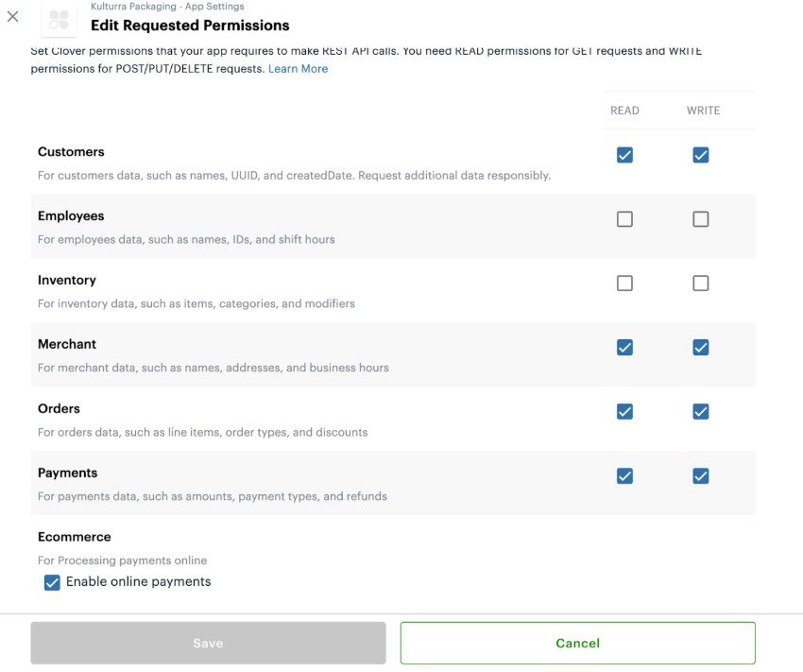Disable the Enable online payments checkbox
803x672 pixels.
pyautogui.click(x=53, y=582)
